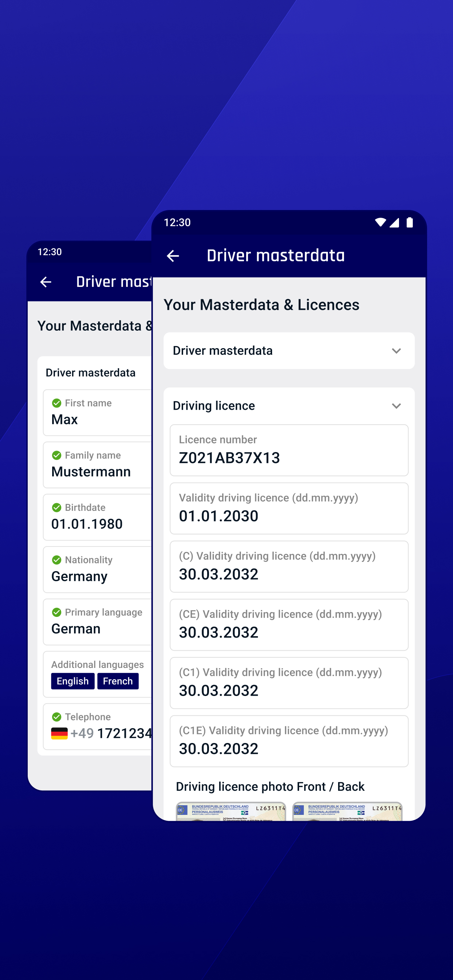453x980 pixels.
Task: Open Primary language field German
Action: (x=97, y=622)
